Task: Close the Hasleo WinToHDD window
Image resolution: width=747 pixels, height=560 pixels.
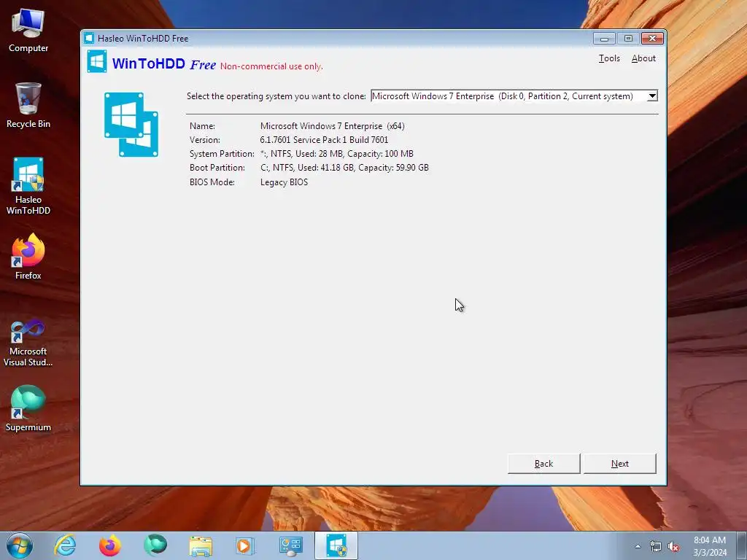Action: 652,39
